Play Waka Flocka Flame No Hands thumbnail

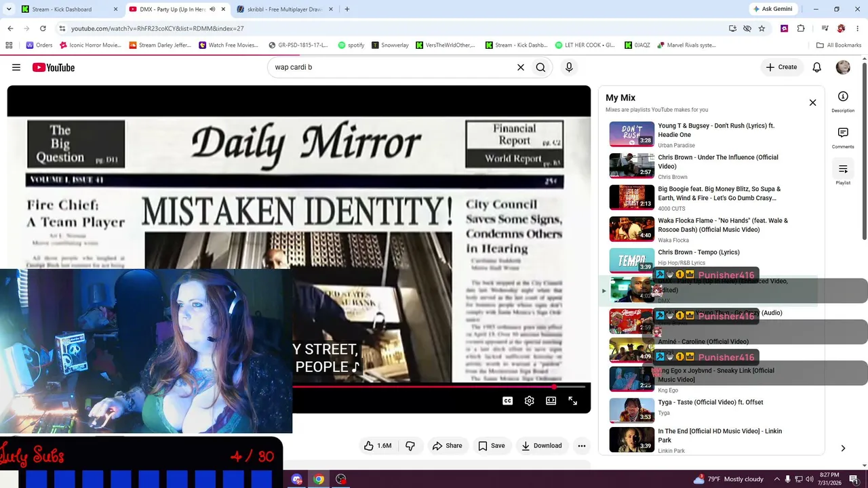[631, 229]
